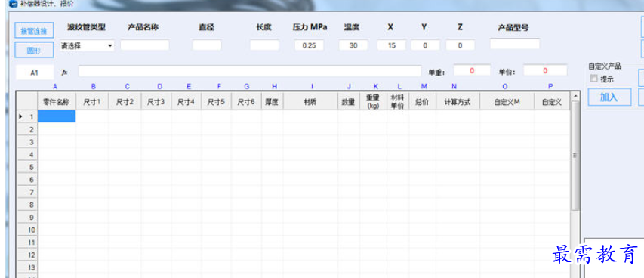This screenshot has height=278, width=644.
Task: Select row header 6
Action: click(x=26, y=180)
